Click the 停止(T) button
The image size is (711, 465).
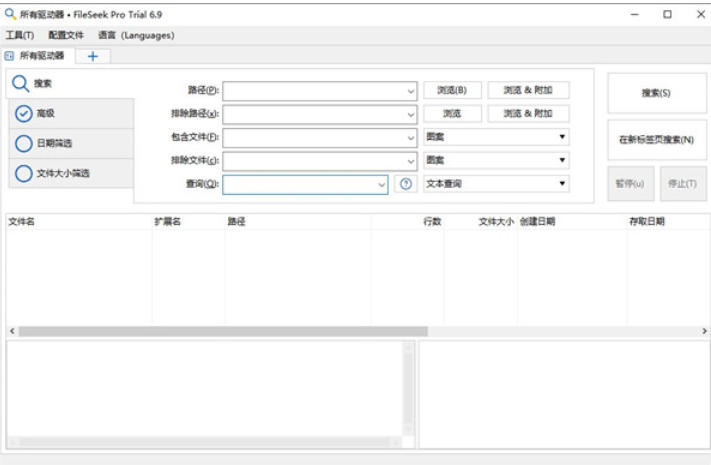tap(683, 184)
